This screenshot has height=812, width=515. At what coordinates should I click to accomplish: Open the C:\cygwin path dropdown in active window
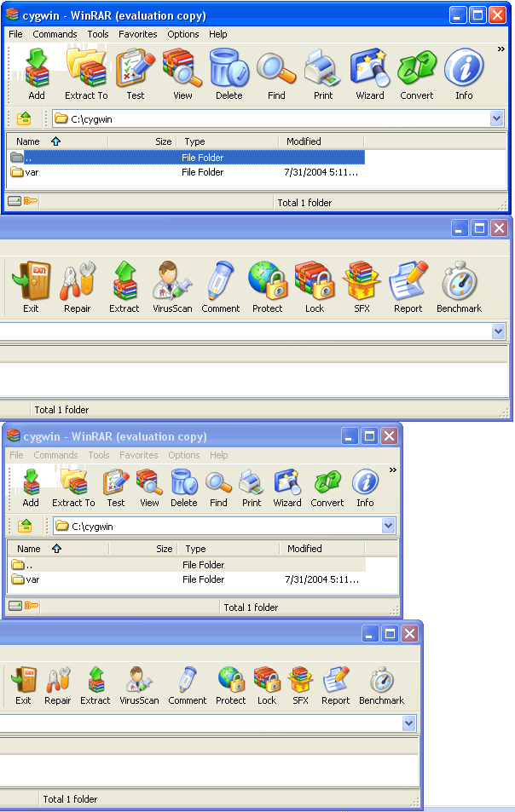[496, 118]
